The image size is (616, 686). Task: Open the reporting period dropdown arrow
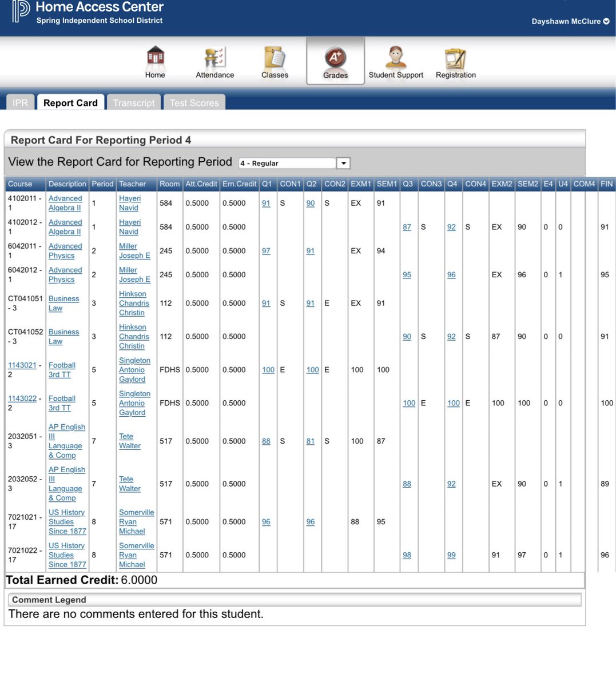tap(343, 163)
